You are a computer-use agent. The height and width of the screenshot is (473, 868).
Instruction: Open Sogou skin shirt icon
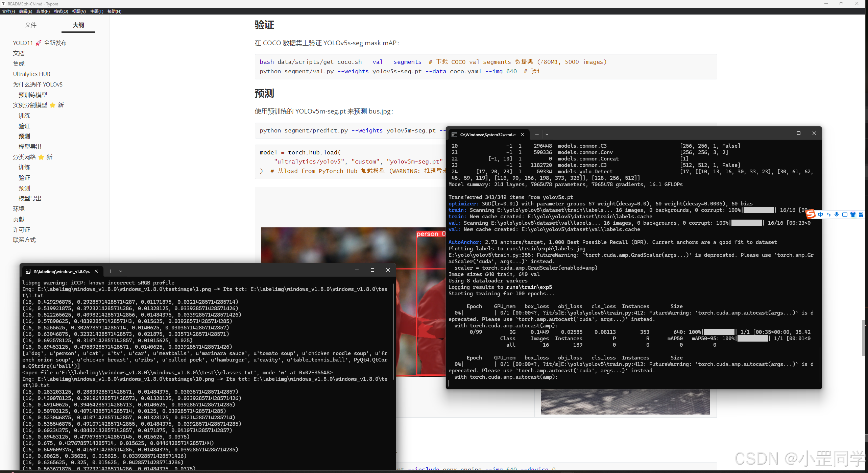pos(853,215)
